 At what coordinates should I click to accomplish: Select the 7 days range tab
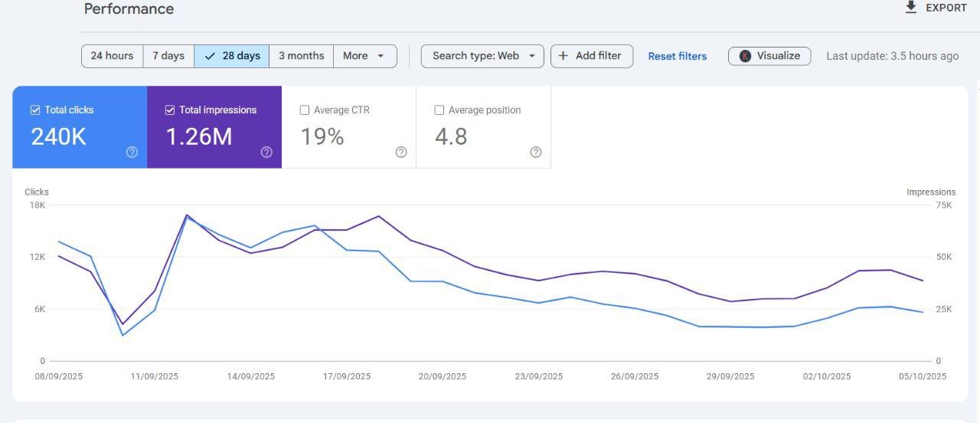pyautogui.click(x=168, y=56)
